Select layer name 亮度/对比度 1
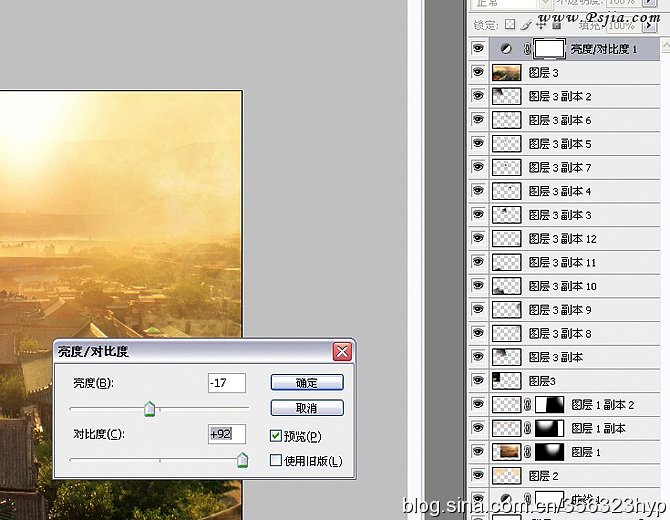Viewport: 670px width, 520px height. tap(604, 49)
